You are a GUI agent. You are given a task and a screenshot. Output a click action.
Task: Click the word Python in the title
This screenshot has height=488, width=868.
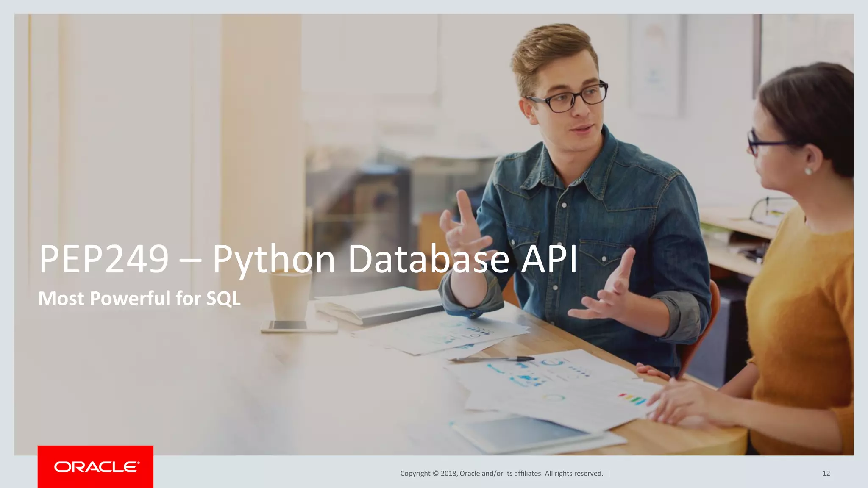[274, 259]
